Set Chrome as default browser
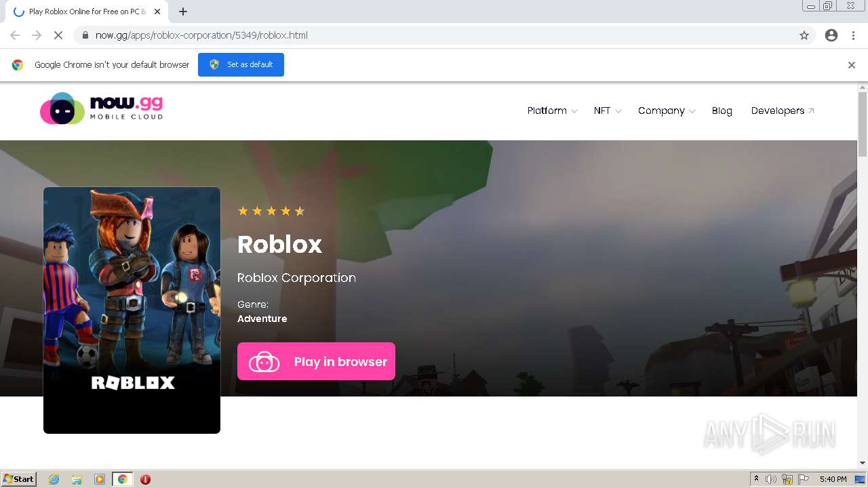Screen dimensions: 868x488 point(241,64)
